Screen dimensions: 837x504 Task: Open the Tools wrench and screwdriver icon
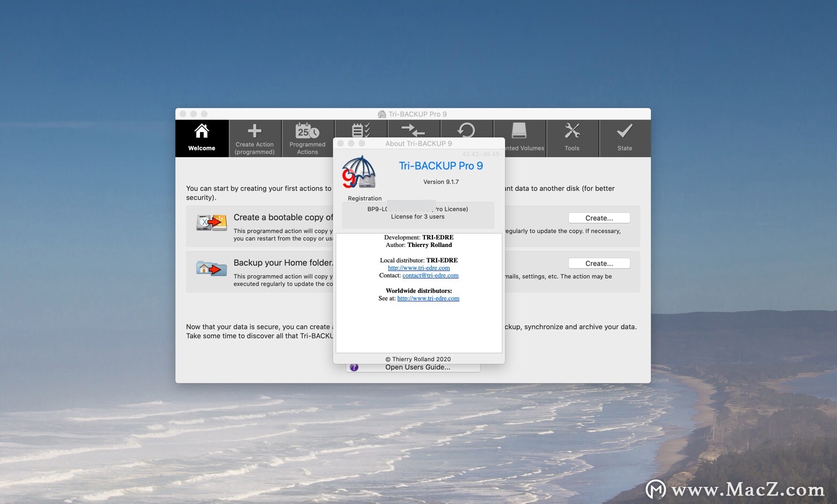tap(572, 138)
